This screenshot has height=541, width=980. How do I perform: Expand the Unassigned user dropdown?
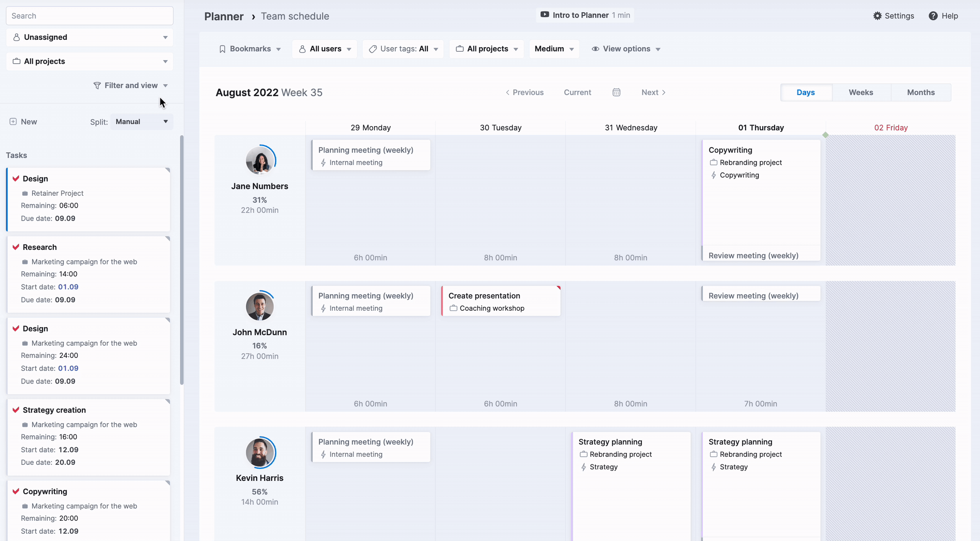coord(90,37)
